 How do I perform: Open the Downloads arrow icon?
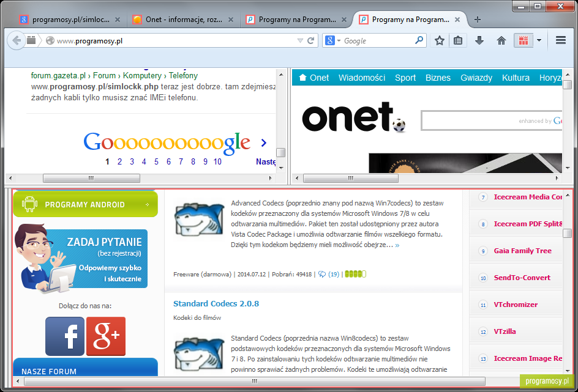[x=479, y=40]
